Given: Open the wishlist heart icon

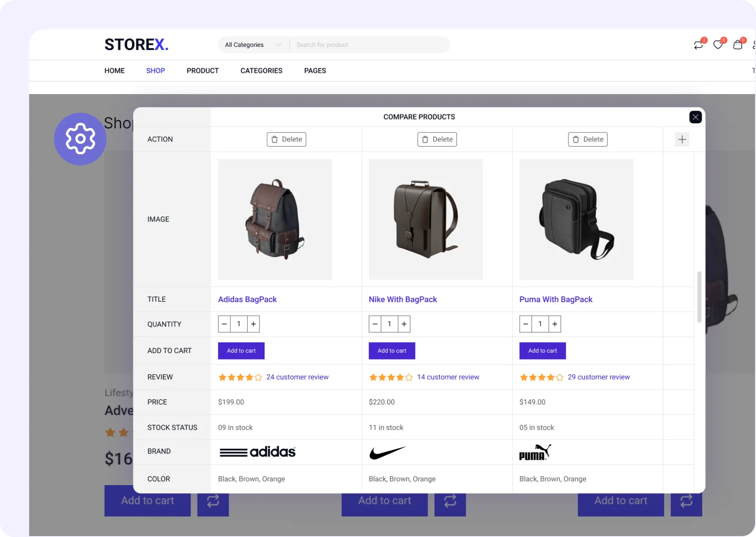Looking at the screenshot, I should pos(718,45).
